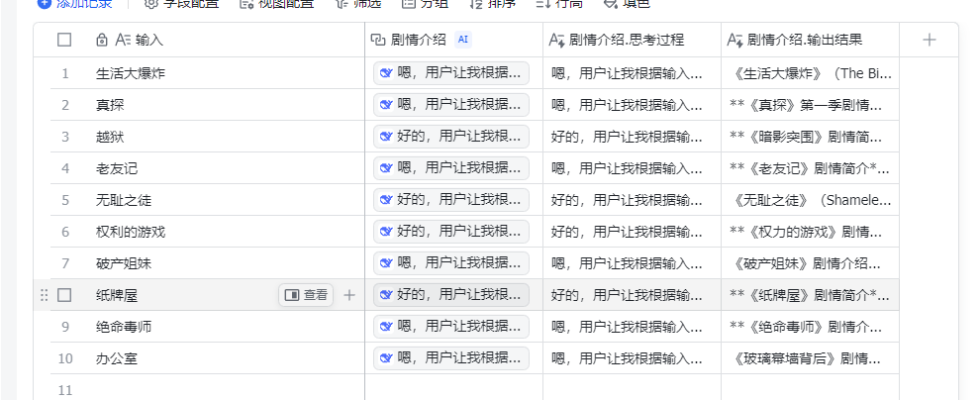Tick the select-all checkbox in the header
Image resolution: width=980 pixels, height=400 pixels.
tap(64, 40)
